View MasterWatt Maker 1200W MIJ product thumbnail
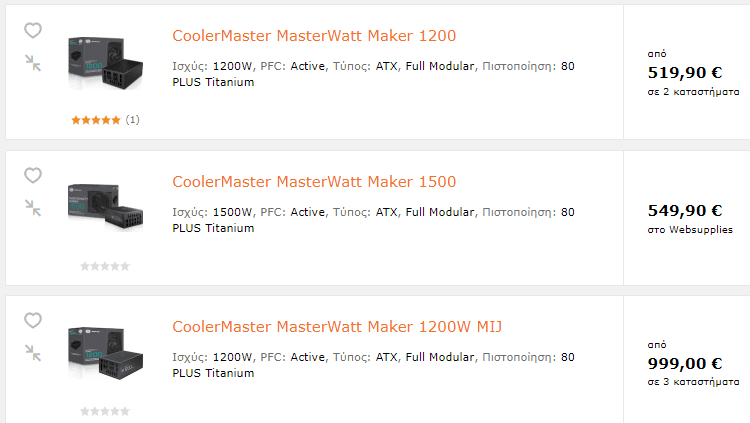750x423 pixels. click(x=105, y=353)
